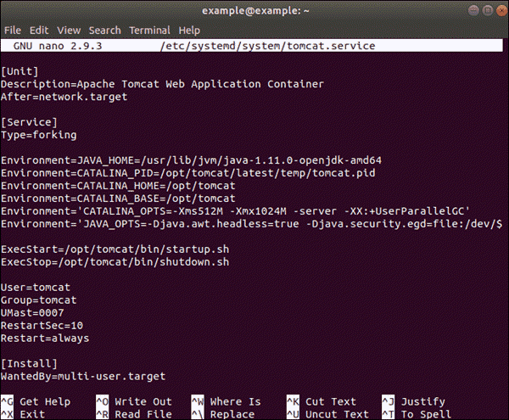Place cursor on the JAVA_HOME environment line
509x420 pixels.
[x=191, y=160]
